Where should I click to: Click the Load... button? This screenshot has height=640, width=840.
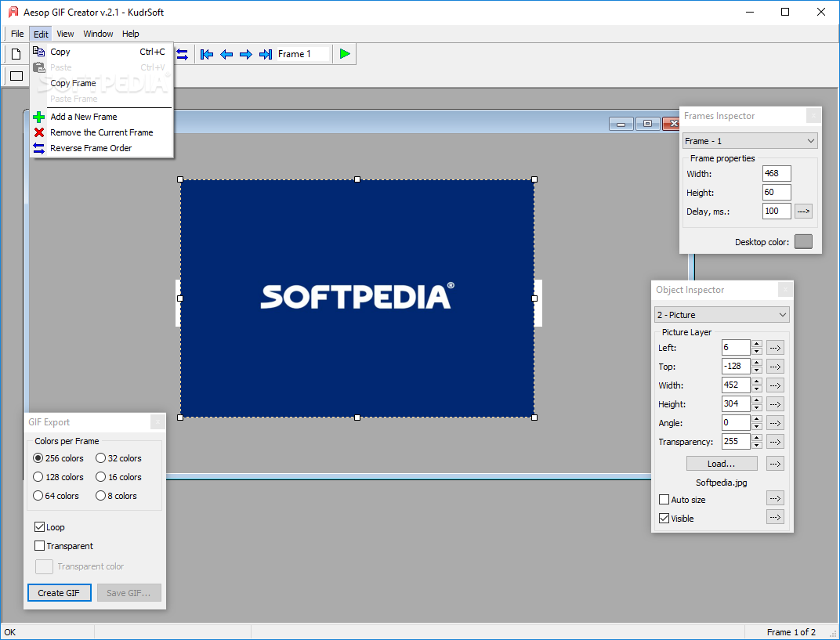pos(722,464)
